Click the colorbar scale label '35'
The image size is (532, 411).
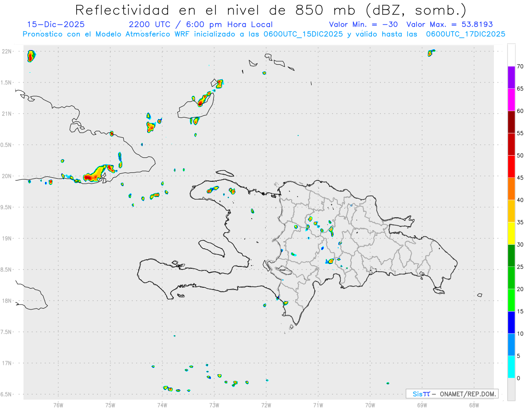520,222
